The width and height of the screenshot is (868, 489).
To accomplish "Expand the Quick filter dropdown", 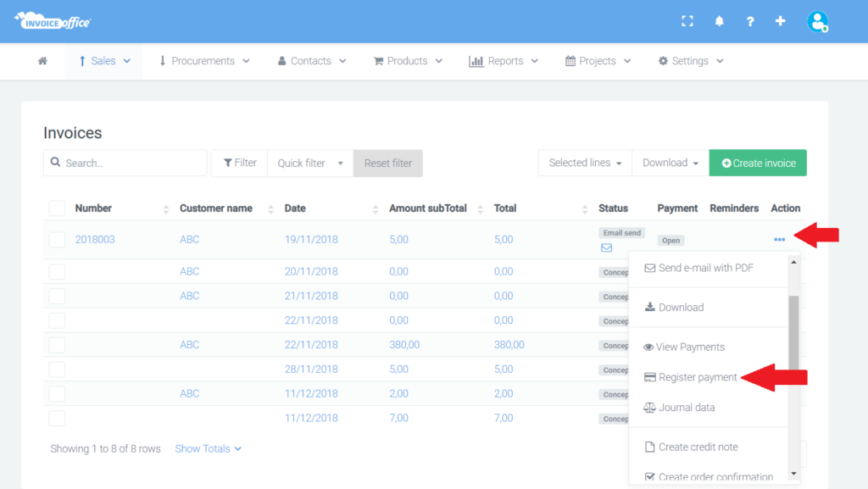I will (x=310, y=164).
